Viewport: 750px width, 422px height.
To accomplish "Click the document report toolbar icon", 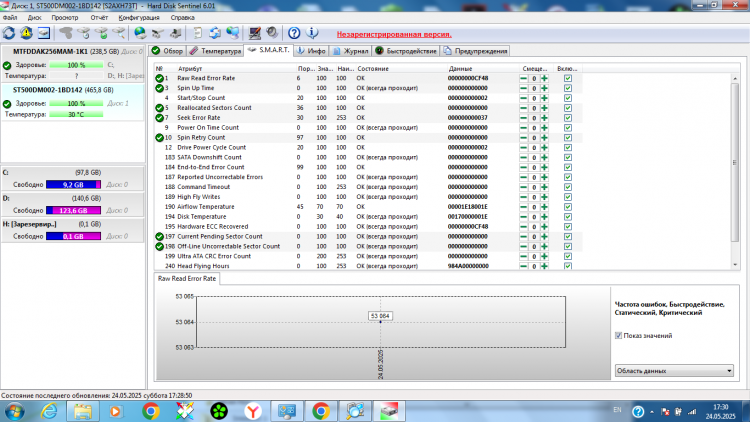I will pos(197,33).
